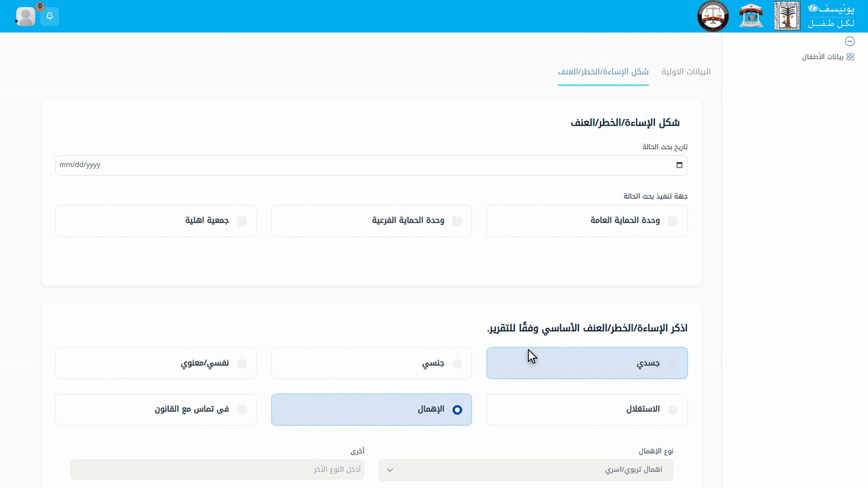The height and width of the screenshot is (488, 868).
Task: Click the building emblem logo
Action: pyautogui.click(x=751, y=16)
